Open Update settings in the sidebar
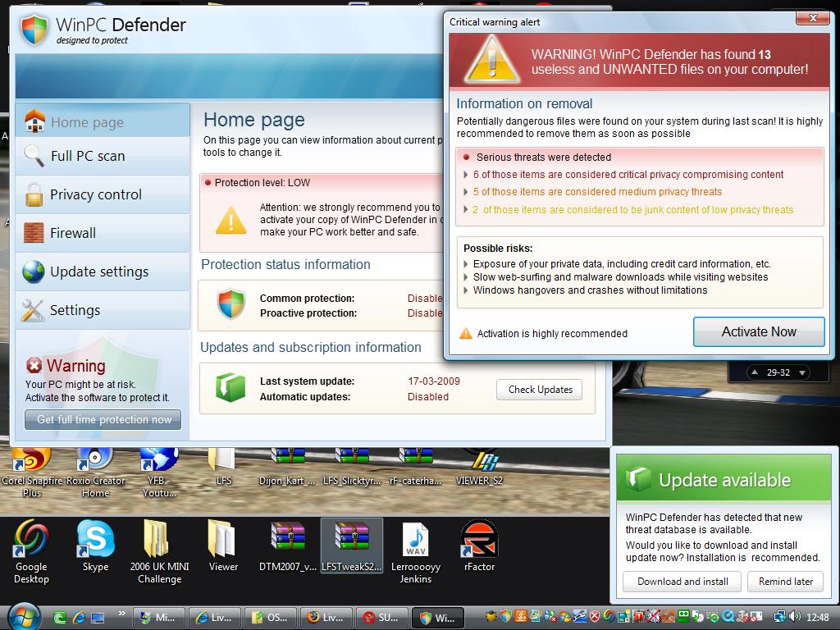The width and height of the screenshot is (840, 630). pos(103,272)
